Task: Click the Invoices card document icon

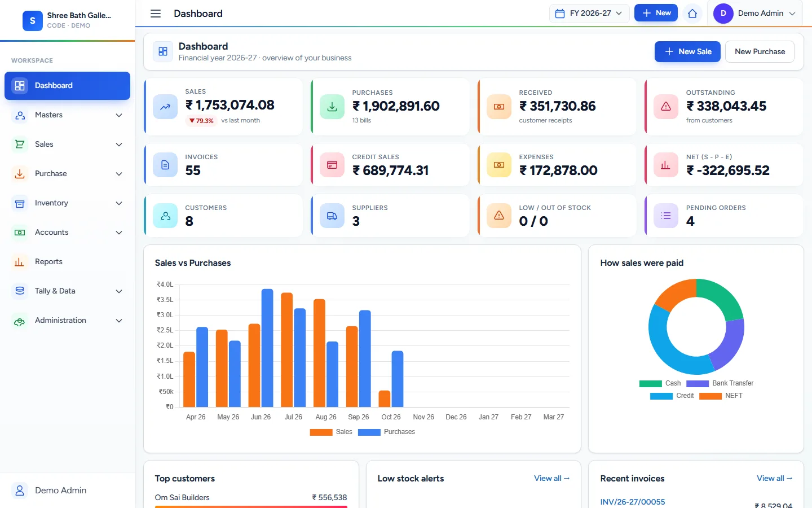Action: click(165, 165)
